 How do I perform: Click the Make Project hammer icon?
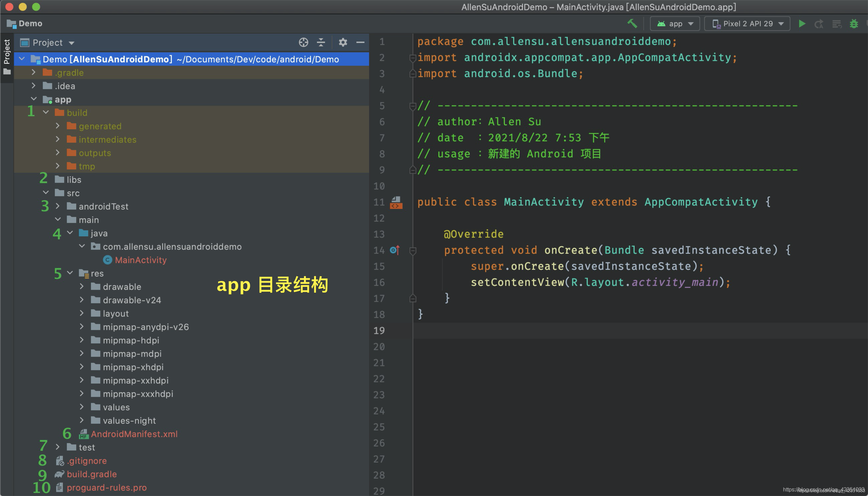632,24
